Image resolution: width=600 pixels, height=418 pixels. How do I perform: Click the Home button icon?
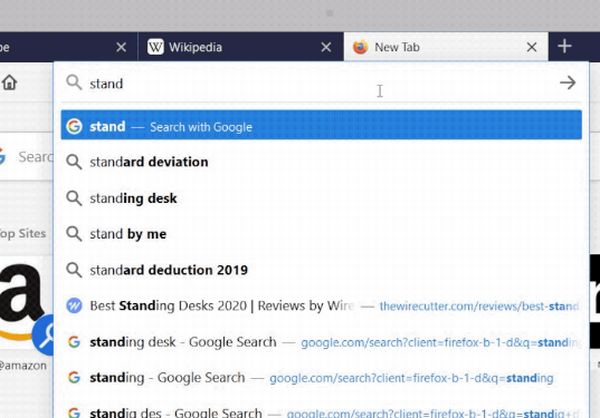click(x=9, y=83)
